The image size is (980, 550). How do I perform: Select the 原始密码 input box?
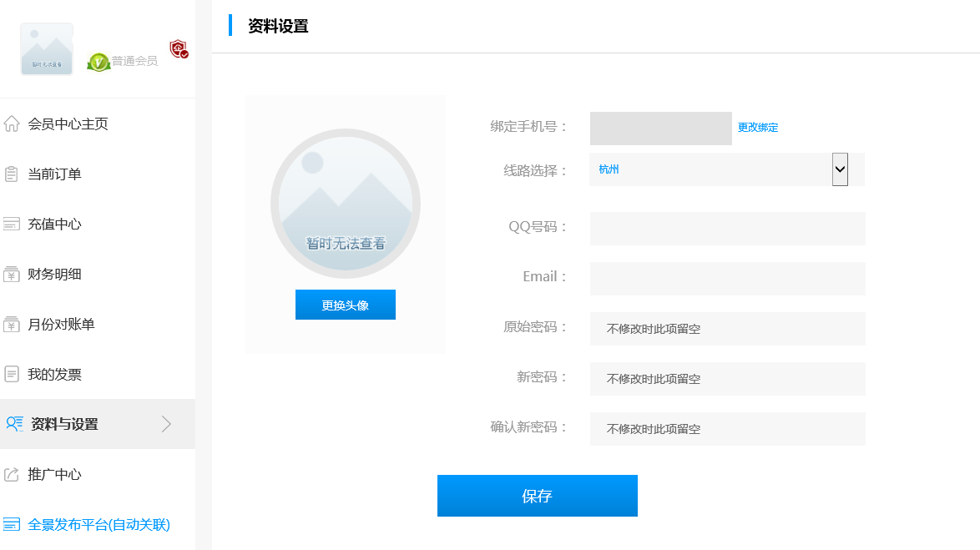pyautogui.click(x=727, y=329)
